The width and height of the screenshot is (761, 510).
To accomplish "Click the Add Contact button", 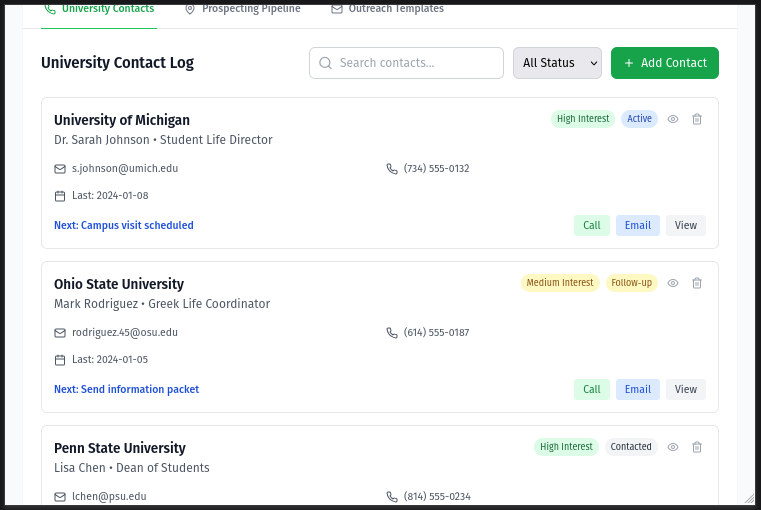I will [x=664, y=63].
